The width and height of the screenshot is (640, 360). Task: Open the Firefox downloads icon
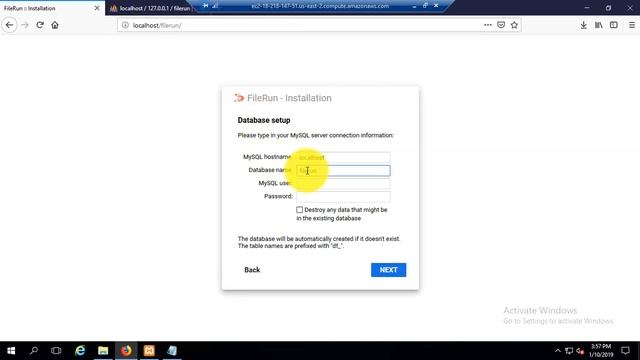(x=584, y=25)
